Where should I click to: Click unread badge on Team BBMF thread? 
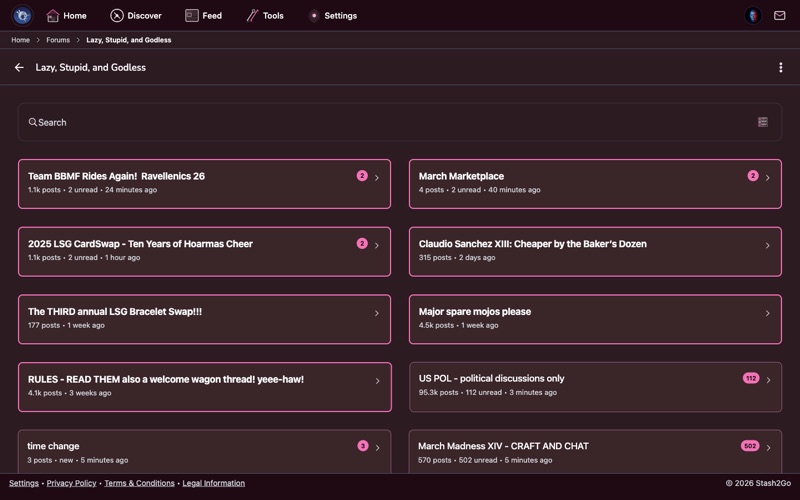click(362, 176)
